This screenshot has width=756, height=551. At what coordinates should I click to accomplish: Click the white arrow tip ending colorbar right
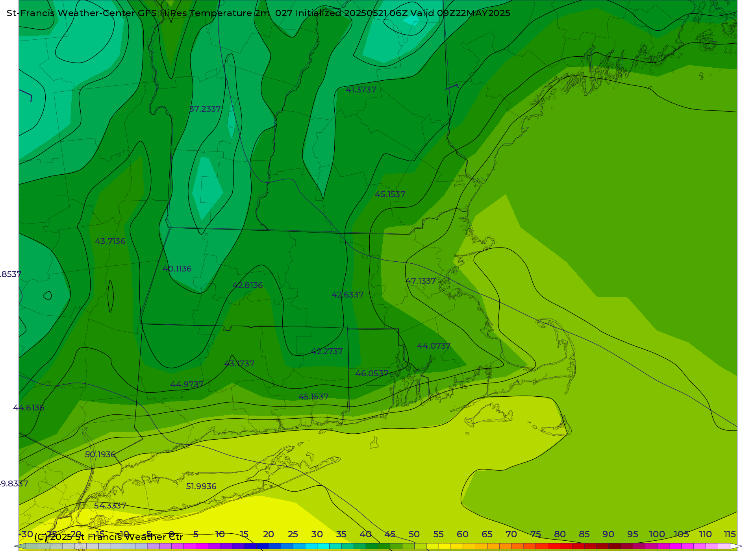coord(736,546)
